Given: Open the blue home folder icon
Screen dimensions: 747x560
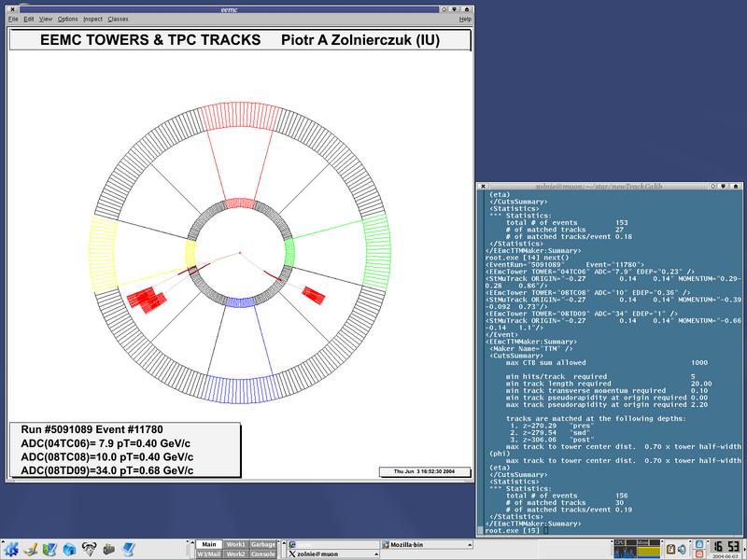Looking at the screenshot, I should coord(69,549).
